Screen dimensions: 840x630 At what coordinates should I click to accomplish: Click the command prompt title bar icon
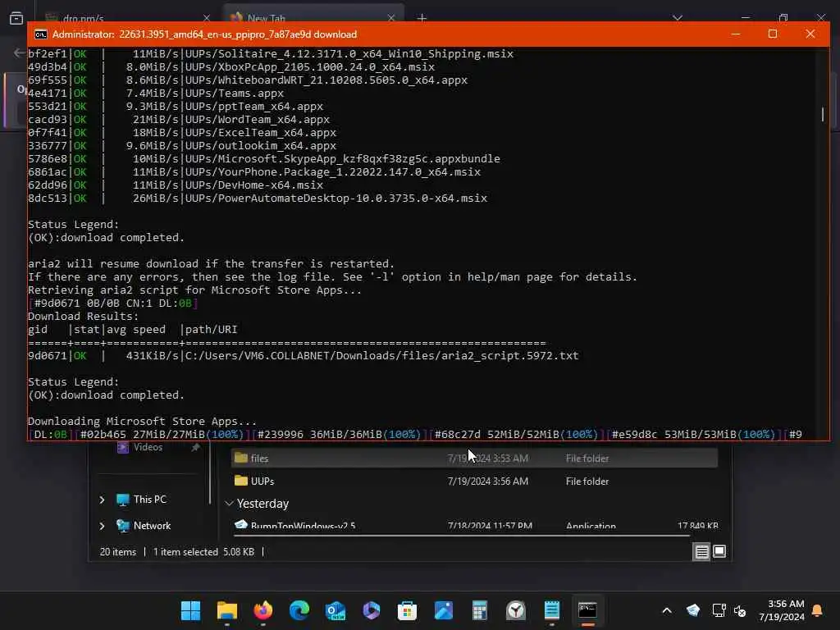(41, 34)
